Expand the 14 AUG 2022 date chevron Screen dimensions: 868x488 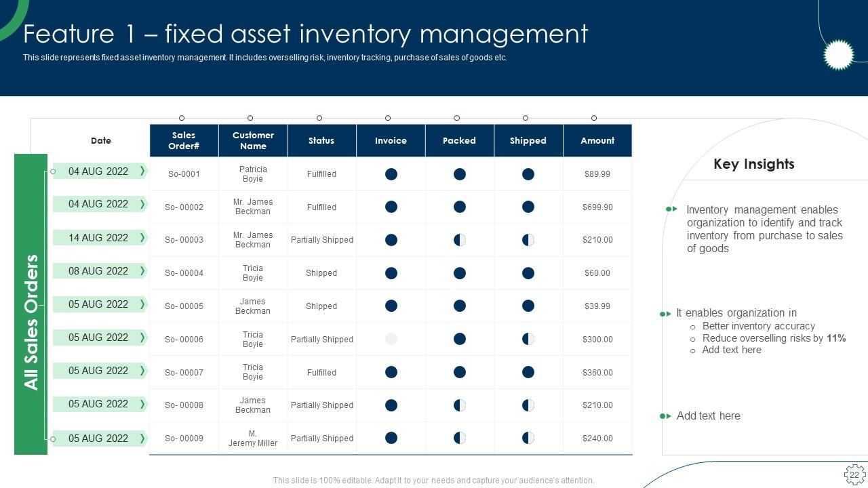click(x=142, y=237)
